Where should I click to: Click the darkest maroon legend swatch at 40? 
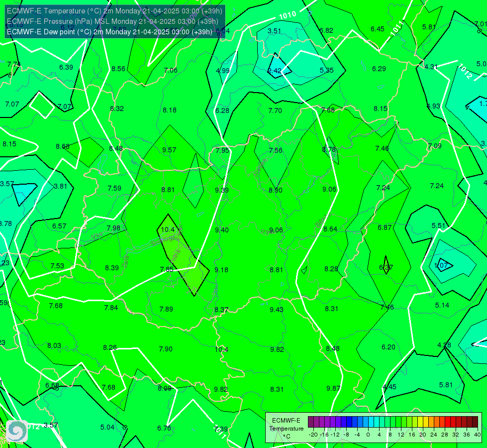[475, 422]
